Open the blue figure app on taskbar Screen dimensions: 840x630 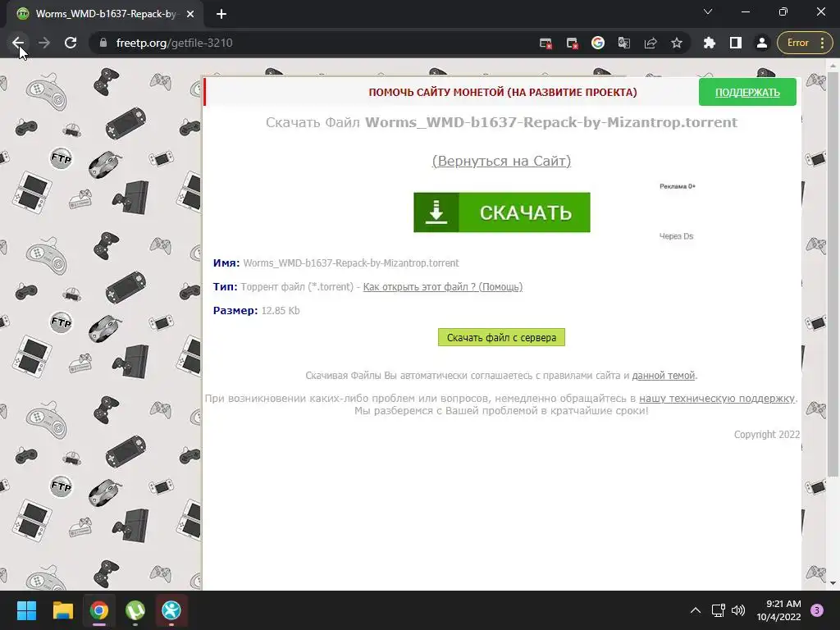click(x=171, y=610)
